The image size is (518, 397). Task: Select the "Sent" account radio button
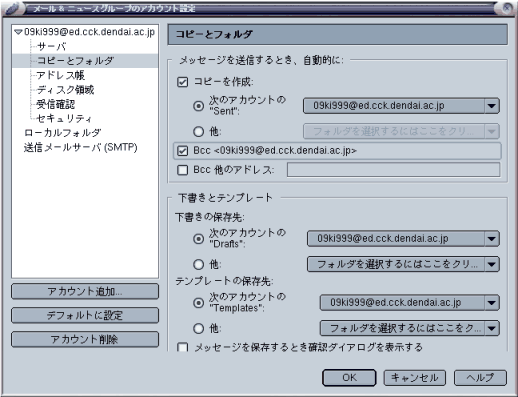click(199, 106)
